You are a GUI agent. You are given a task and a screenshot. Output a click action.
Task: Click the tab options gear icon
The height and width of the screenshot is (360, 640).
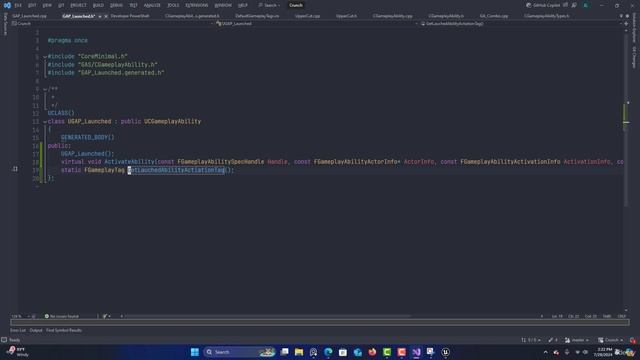627,16
